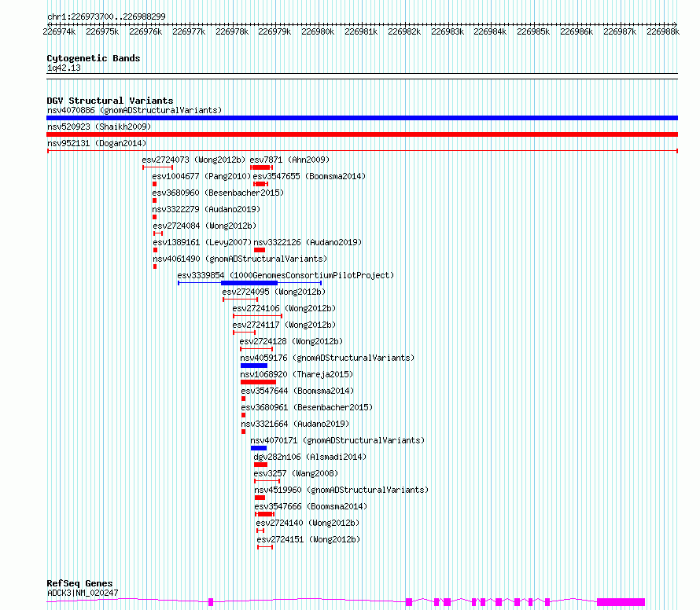Open esv2724140 (Wong2012b) variant

[x=308, y=523]
